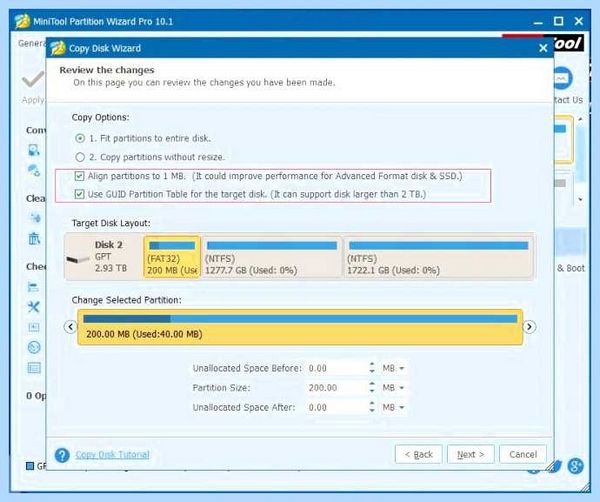Click the Delete All Partitions trash icon
The image size is (600, 502).
[x=34, y=238]
